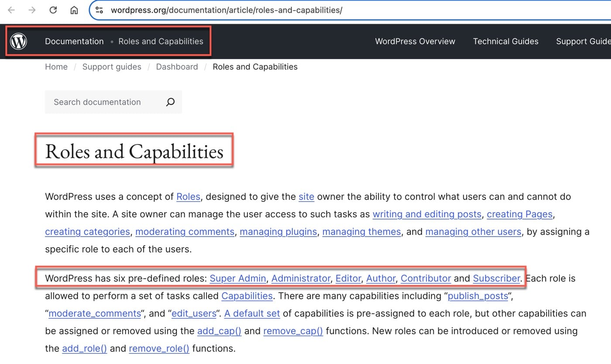
Task: Open the edit_users capability link
Action: [194, 313]
